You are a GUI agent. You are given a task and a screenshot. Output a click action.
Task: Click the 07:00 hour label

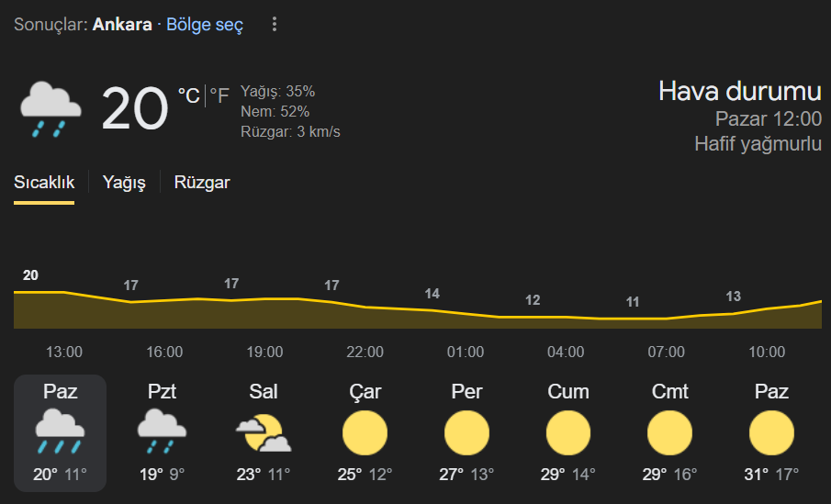click(667, 352)
